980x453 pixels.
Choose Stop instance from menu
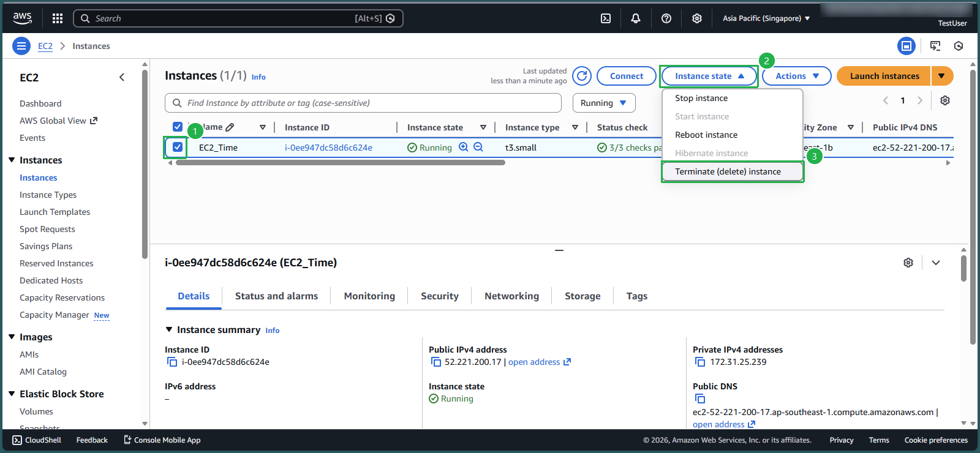click(x=733, y=98)
